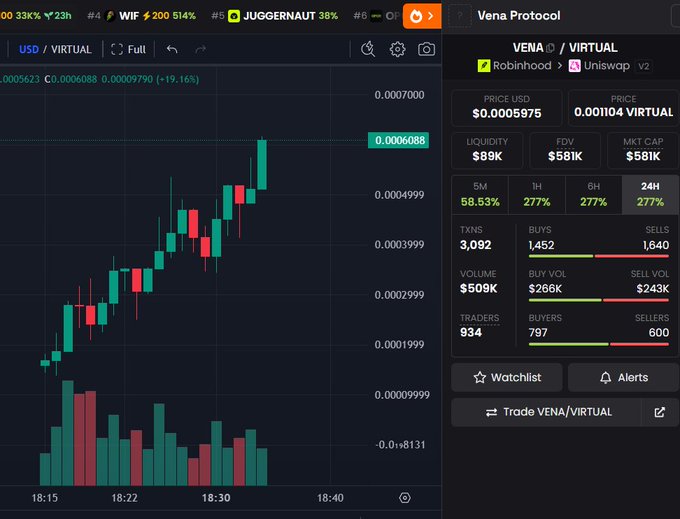Click the star icon in Watchlist button
The image size is (680, 519).
coord(480,378)
